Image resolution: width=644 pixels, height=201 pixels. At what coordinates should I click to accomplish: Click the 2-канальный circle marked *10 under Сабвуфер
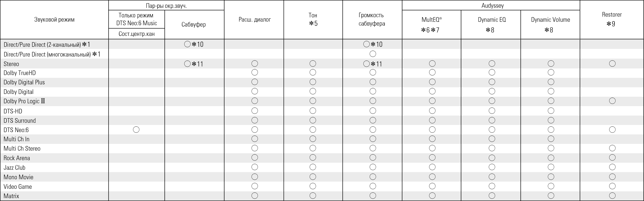click(x=188, y=44)
